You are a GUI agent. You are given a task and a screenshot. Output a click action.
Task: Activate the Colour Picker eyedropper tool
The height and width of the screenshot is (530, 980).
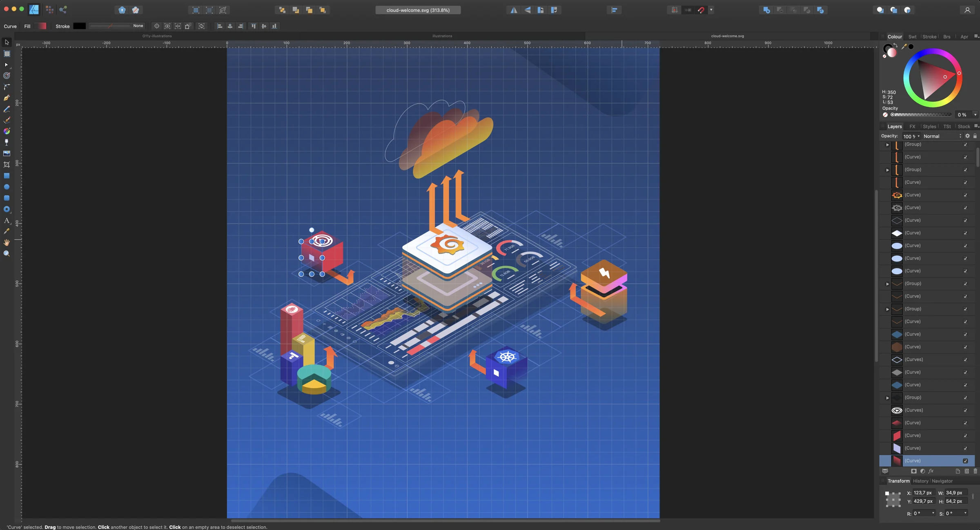coord(7,232)
